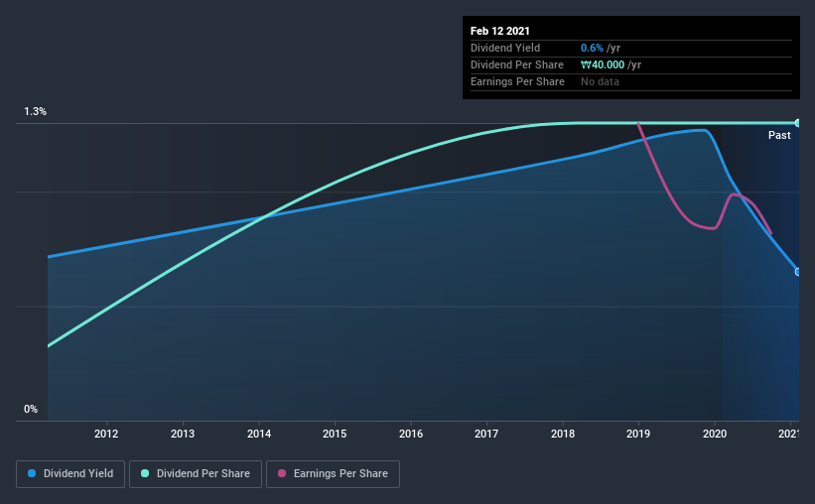The width and height of the screenshot is (815, 504).
Task: Click the 1.3% y-axis label
Action: (x=36, y=112)
